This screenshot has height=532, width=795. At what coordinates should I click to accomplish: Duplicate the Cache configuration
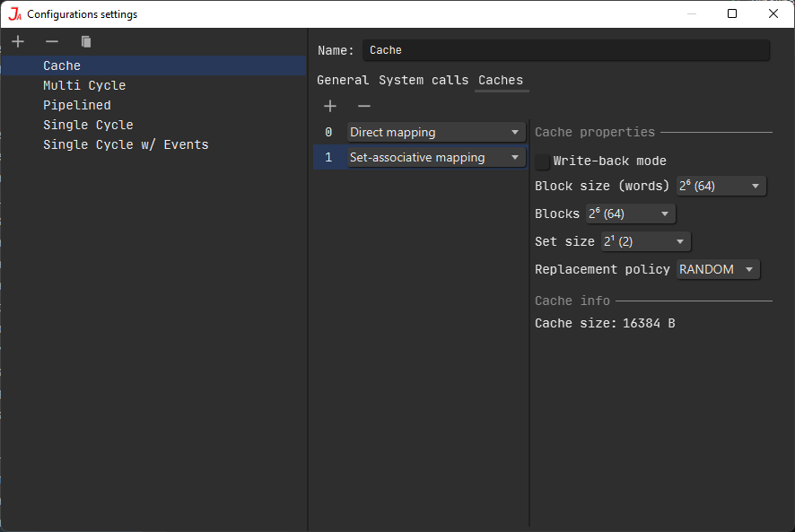coord(85,41)
